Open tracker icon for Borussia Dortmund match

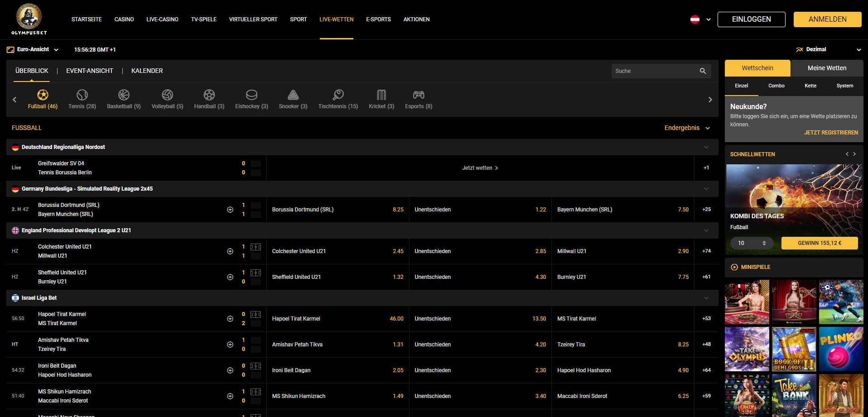230,210
